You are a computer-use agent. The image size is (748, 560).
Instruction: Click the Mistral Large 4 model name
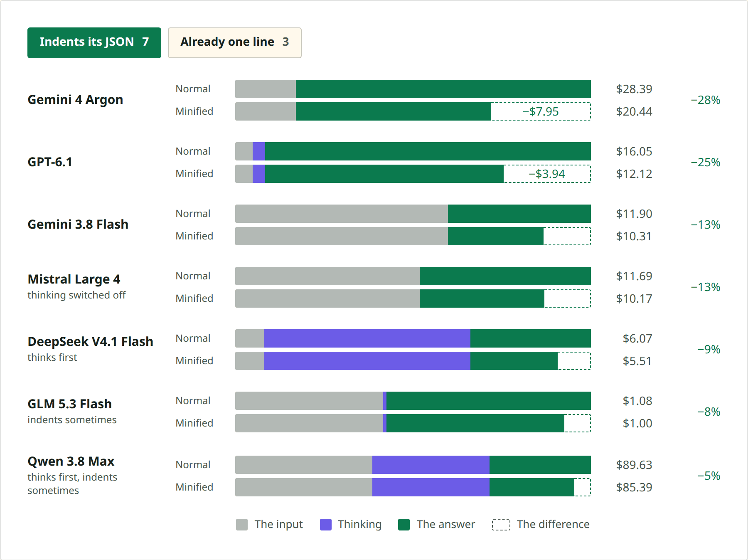click(74, 279)
